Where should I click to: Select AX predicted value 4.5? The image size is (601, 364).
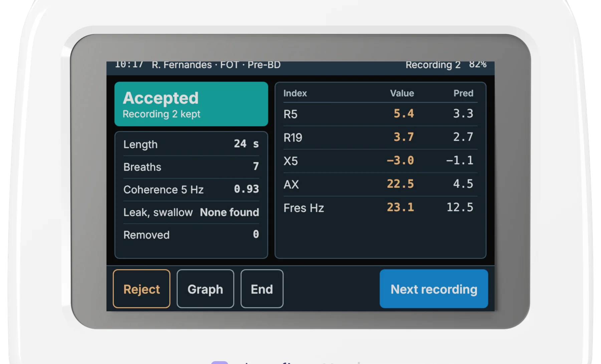463,184
